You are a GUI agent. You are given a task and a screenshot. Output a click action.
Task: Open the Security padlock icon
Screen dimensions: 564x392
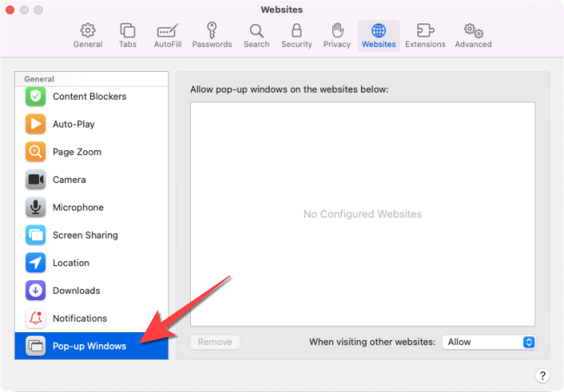click(297, 30)
